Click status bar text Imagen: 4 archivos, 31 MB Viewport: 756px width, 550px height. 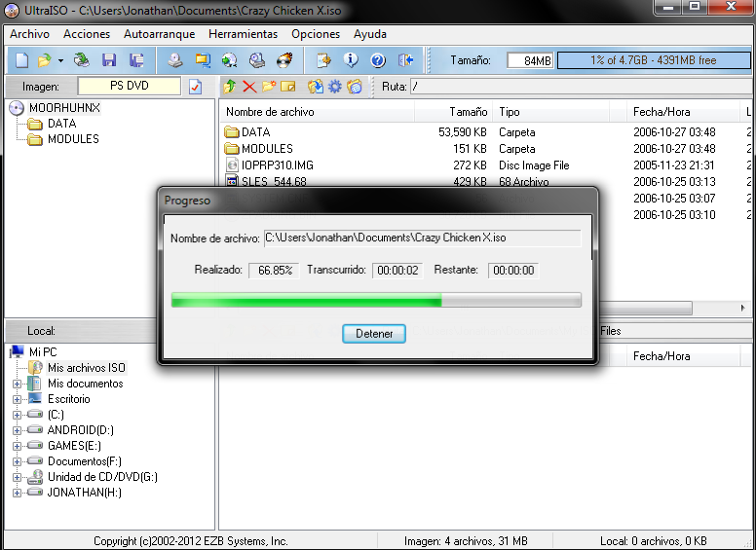[466, 541]
